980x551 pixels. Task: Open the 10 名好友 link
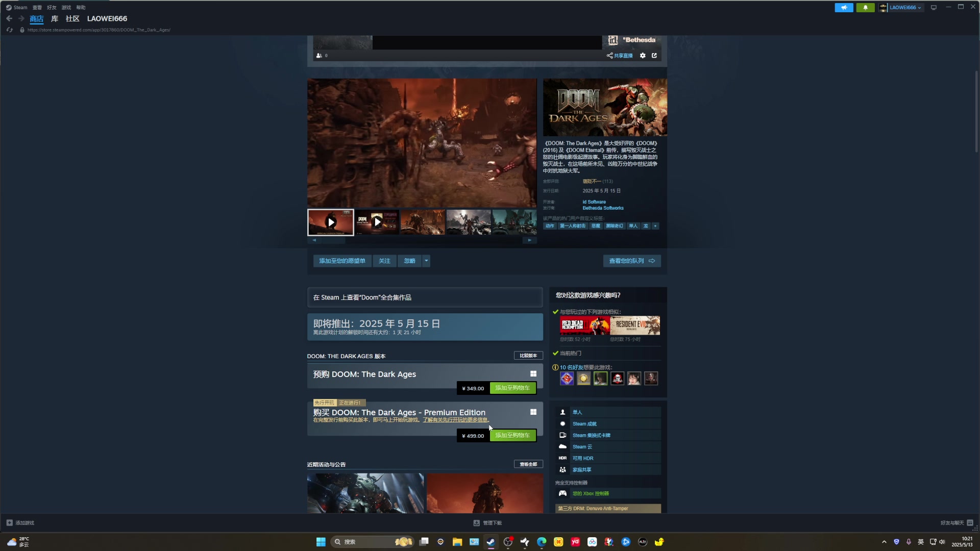(571, 367)
